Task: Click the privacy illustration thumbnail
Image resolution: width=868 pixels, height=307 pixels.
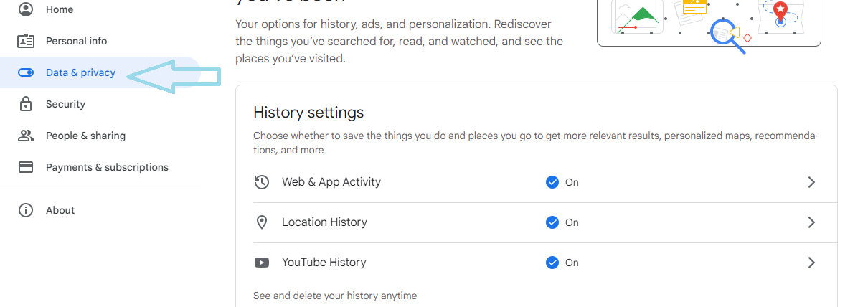Action: (709, 22)
